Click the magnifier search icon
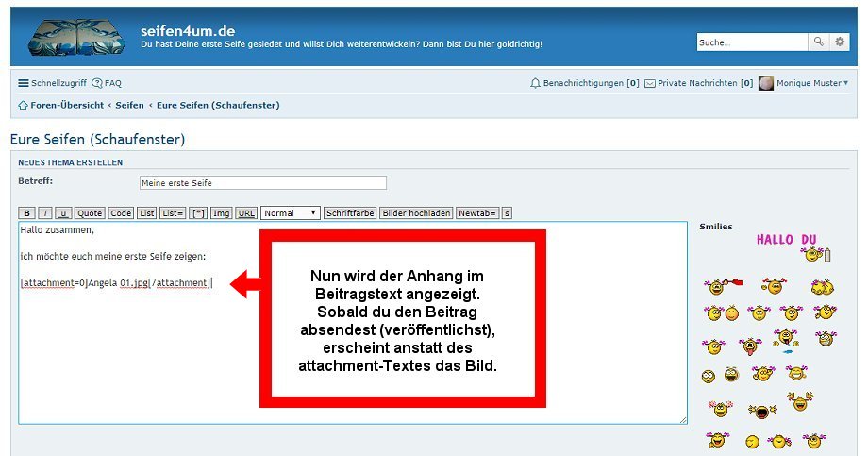This screenshot has height=456, width=868. 818,42
